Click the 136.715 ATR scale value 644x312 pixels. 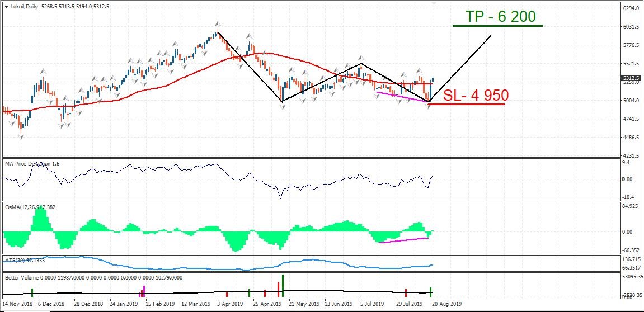pos(630,259)
